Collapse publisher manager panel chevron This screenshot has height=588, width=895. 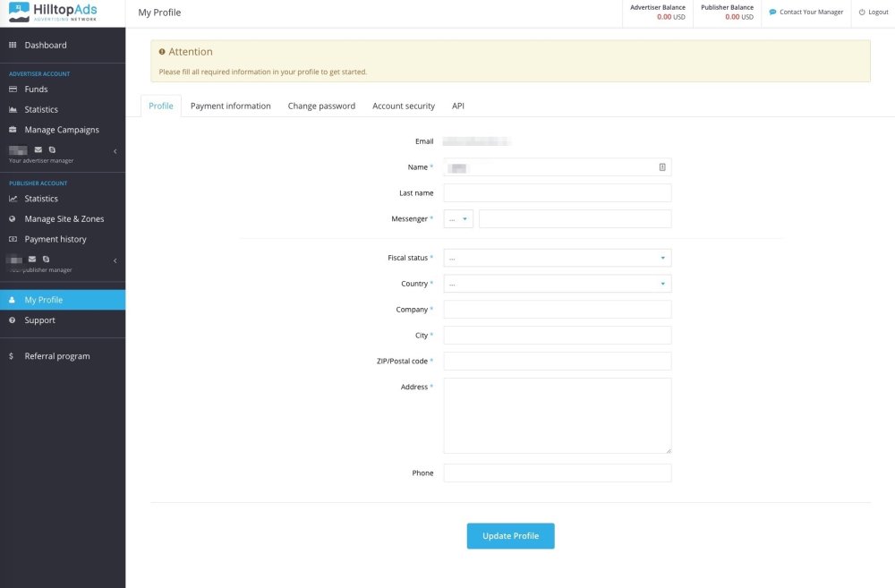[115, 261]
